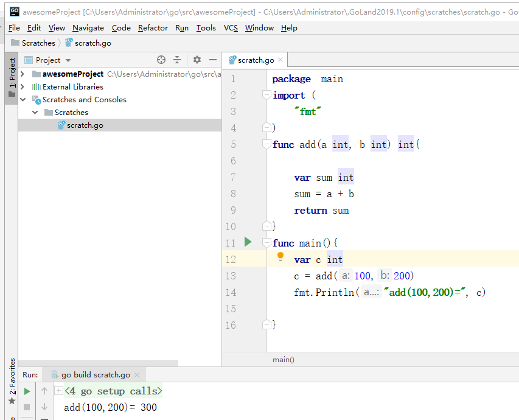This screenshot has height=420, width=519.
Task: Click the "fmt" import string
Action: pos(307,111)
